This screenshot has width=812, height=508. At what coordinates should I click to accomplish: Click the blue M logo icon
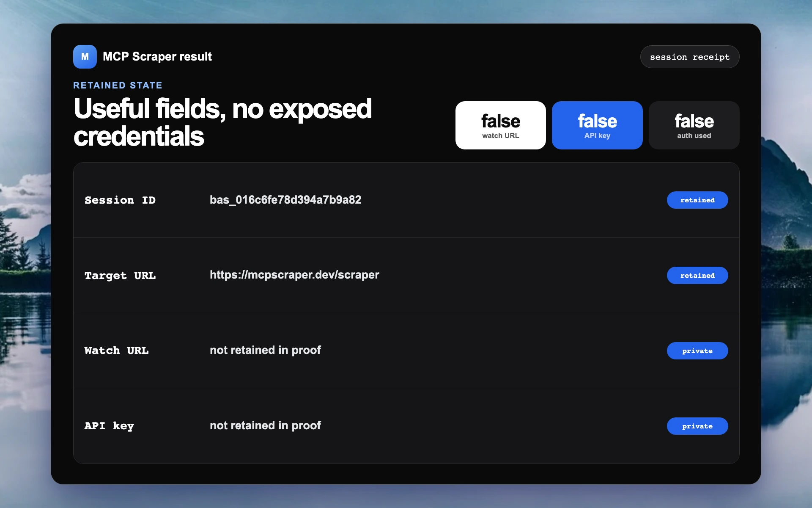pos(85,57)
